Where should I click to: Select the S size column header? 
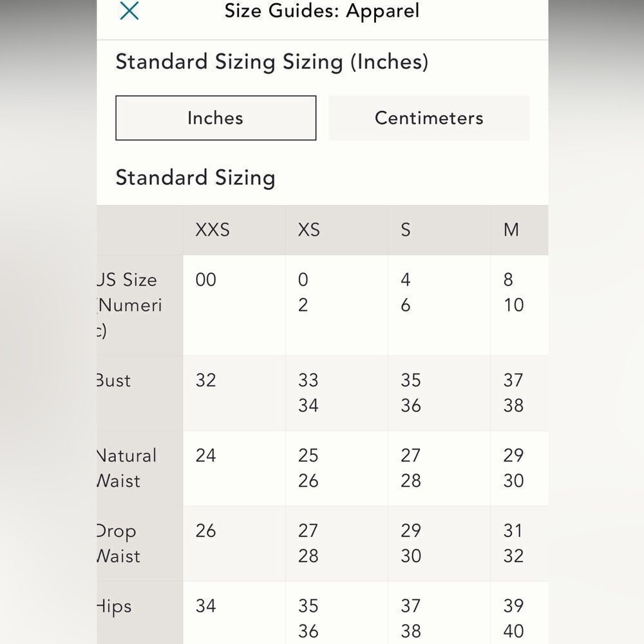coord(405,230)
